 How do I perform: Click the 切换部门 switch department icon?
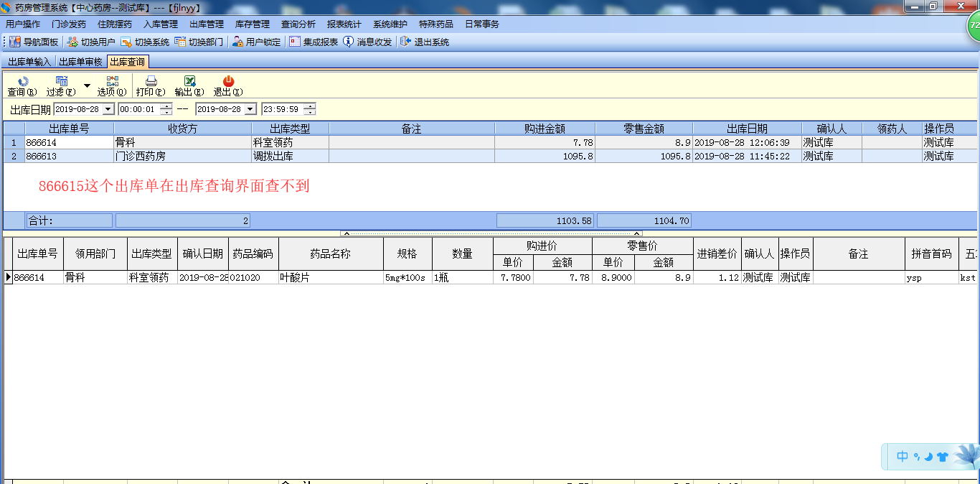tap(199, 42)
